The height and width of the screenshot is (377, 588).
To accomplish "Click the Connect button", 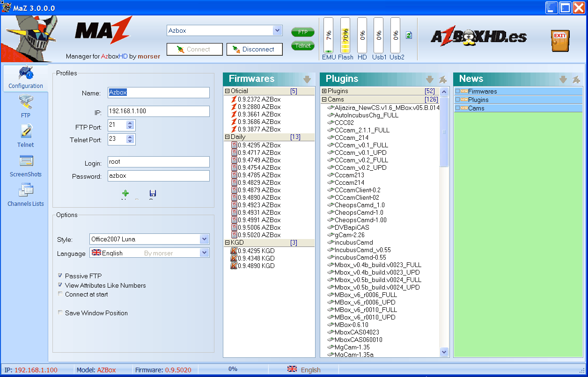I will point(195,49).
